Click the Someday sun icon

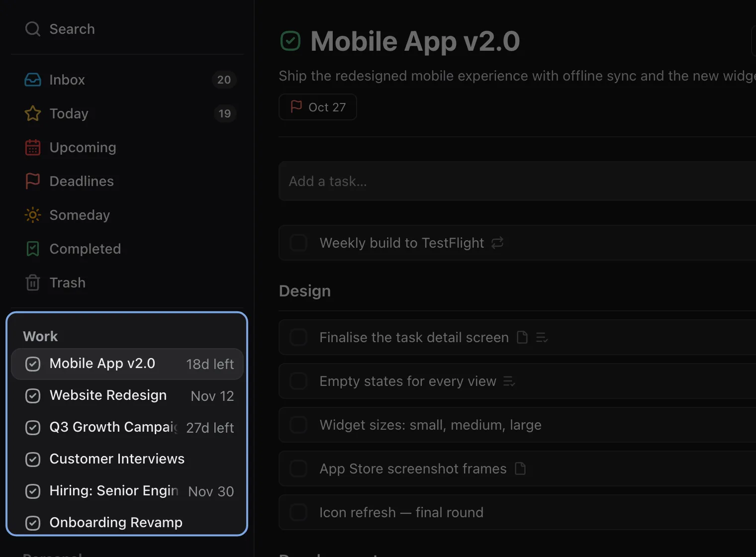[x=33, y=215]
